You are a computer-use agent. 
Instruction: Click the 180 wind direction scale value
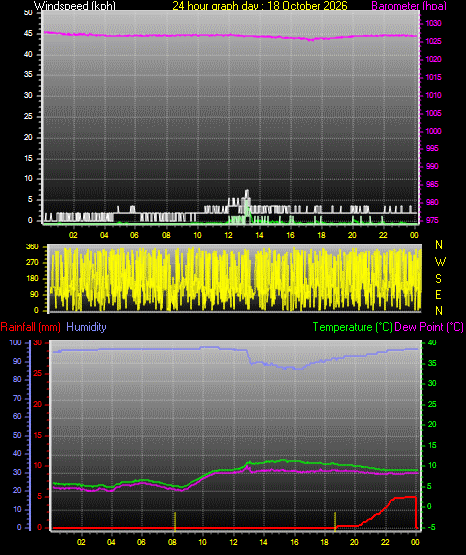(x=32, y=279)
